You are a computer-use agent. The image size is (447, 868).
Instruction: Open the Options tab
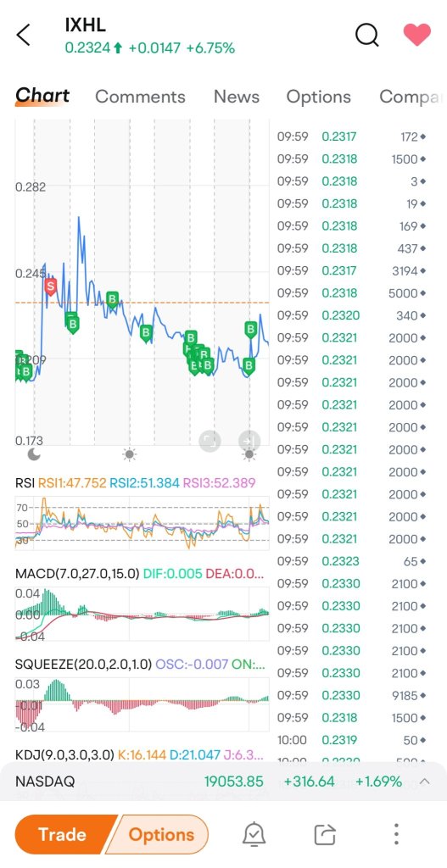[318, 97]
